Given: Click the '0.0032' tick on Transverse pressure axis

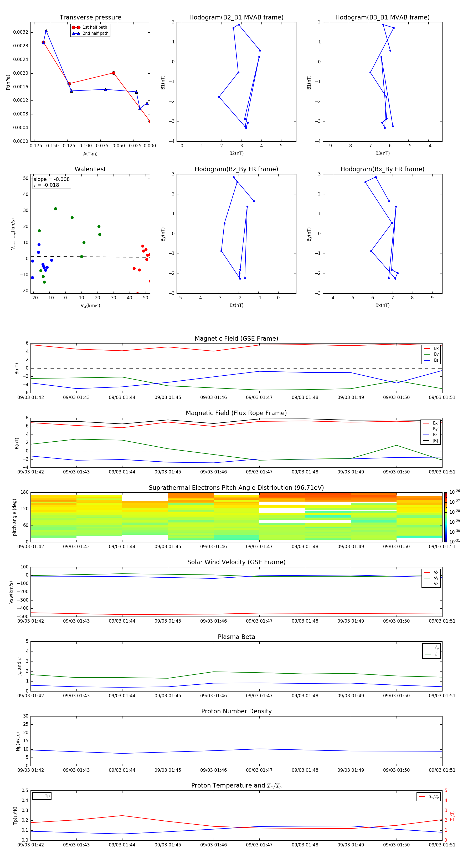Looking at the screenshot, I should pyautogui.click(x=20, y=32).
